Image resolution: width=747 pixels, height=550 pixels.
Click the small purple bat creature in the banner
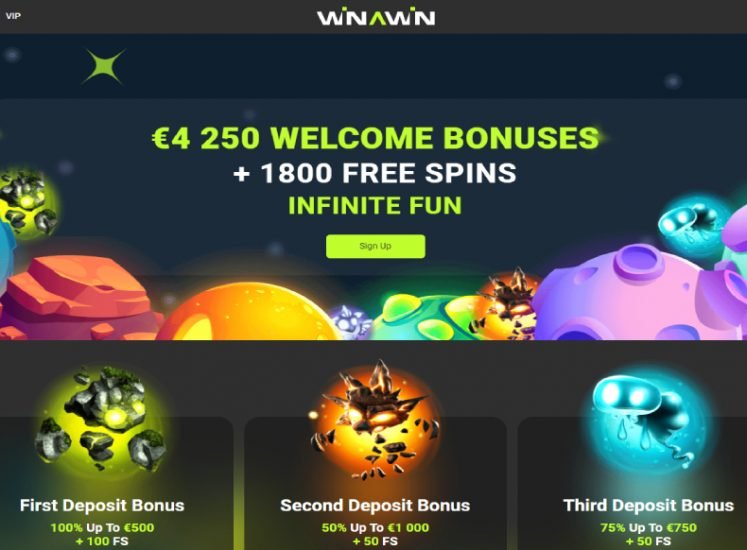(352, 322)
